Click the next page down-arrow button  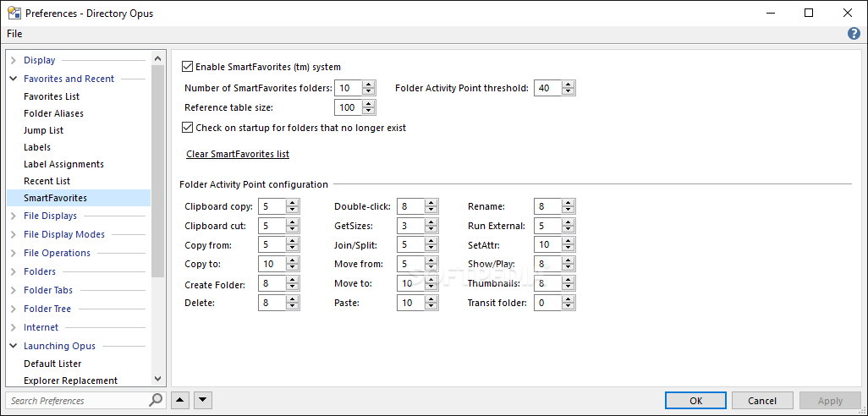click(x=203, y=400)
